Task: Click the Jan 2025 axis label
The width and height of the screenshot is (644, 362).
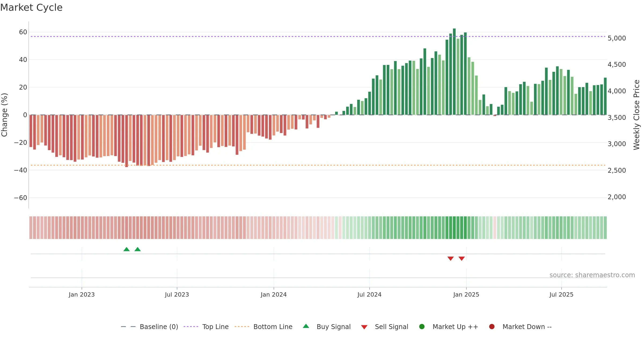Action: (466, 294)
